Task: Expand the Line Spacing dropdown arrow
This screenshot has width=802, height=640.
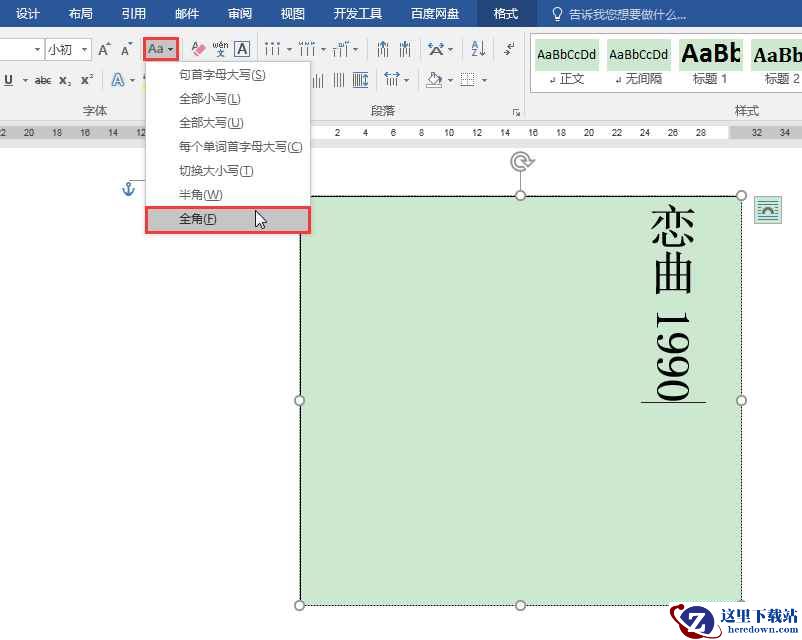Action: (407, 81)
